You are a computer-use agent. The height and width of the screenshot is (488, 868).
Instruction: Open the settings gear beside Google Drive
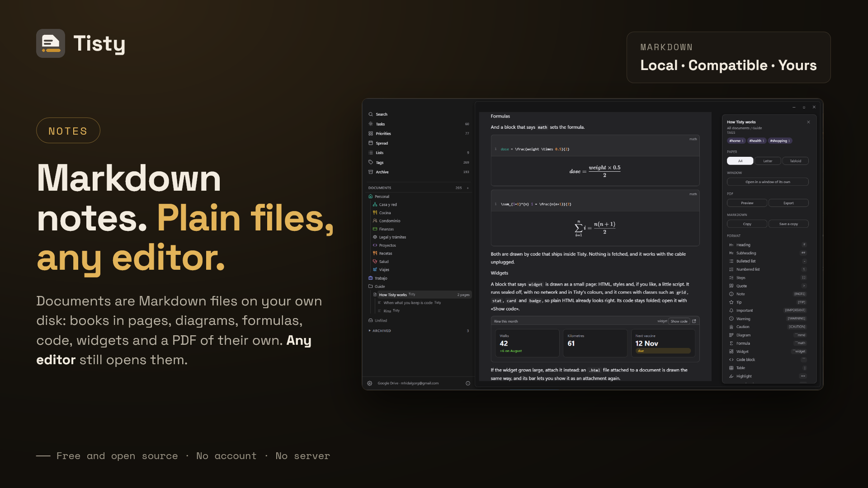pos(370,383)
